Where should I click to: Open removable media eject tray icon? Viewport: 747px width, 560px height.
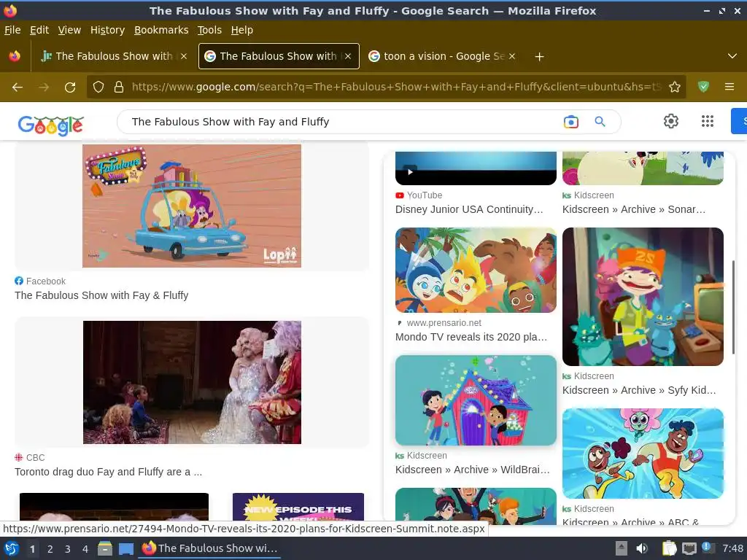click(621, 548)
